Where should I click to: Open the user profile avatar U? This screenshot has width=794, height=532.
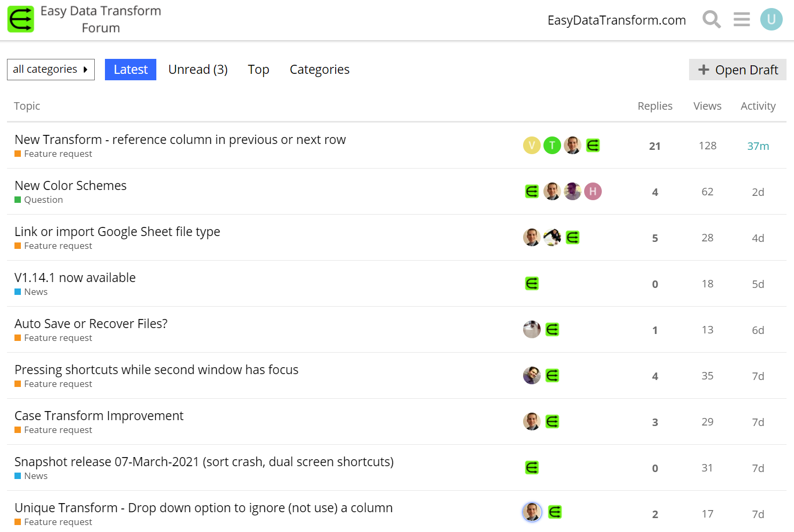tap(771, 20)
